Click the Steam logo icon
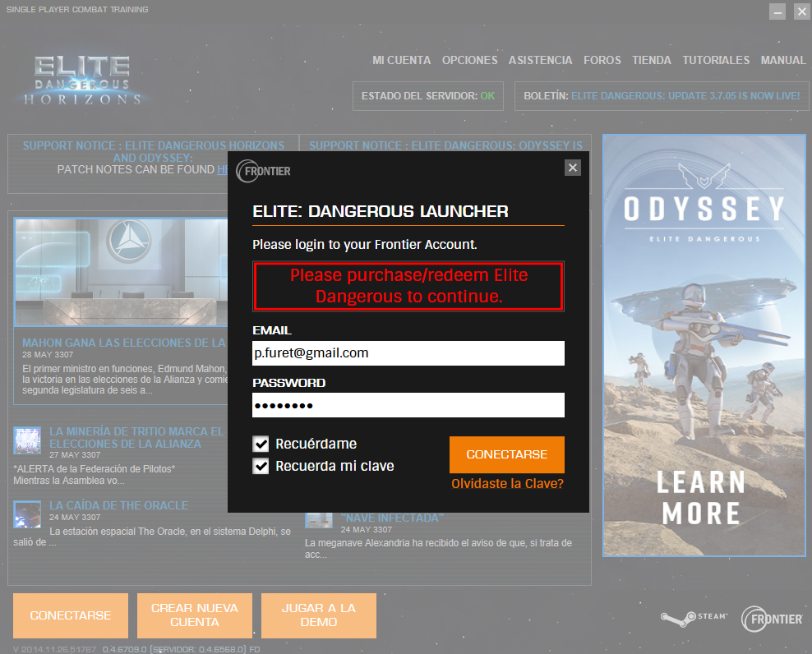The height and width of the screenshot is (654, 812). [694, 618]
